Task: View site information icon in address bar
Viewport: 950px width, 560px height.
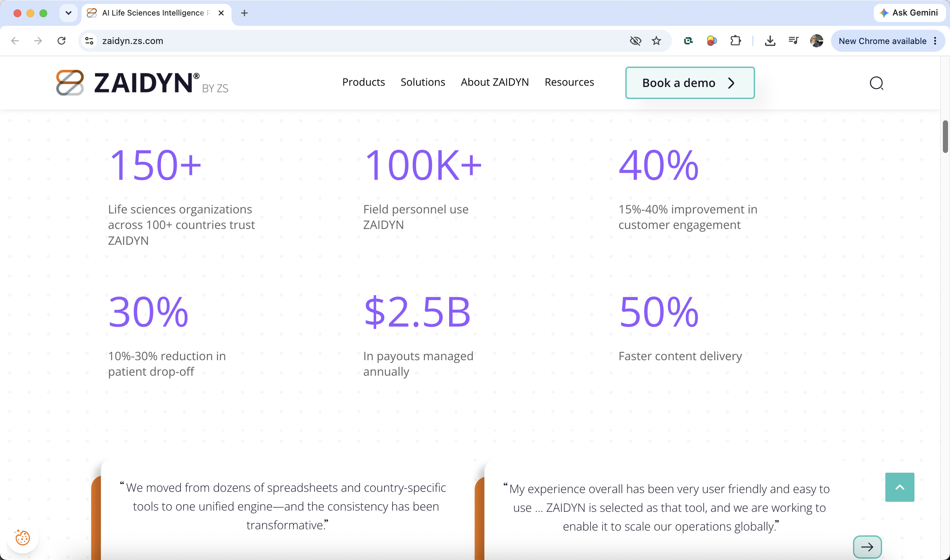Action: [x=90, y=41]
